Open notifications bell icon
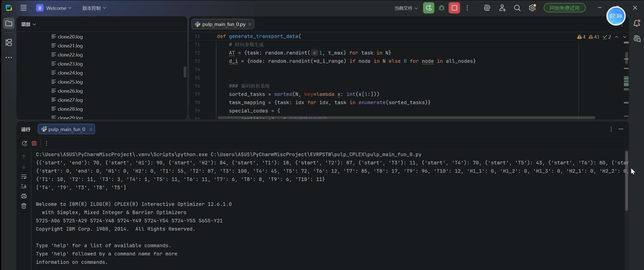The height and width of the screenshot is (270, 644). tap(637, 23)
